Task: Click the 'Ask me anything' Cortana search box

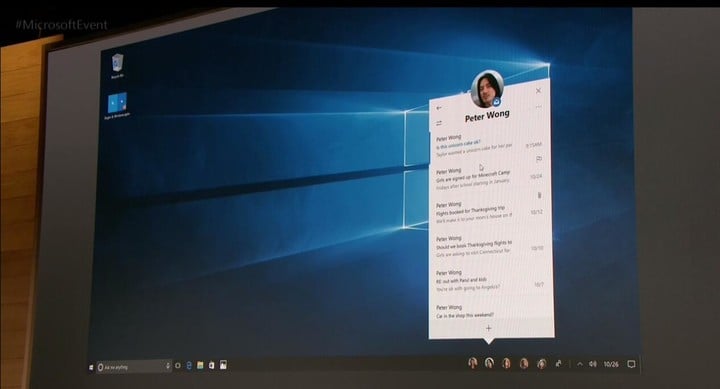Action: coord(134,366)
